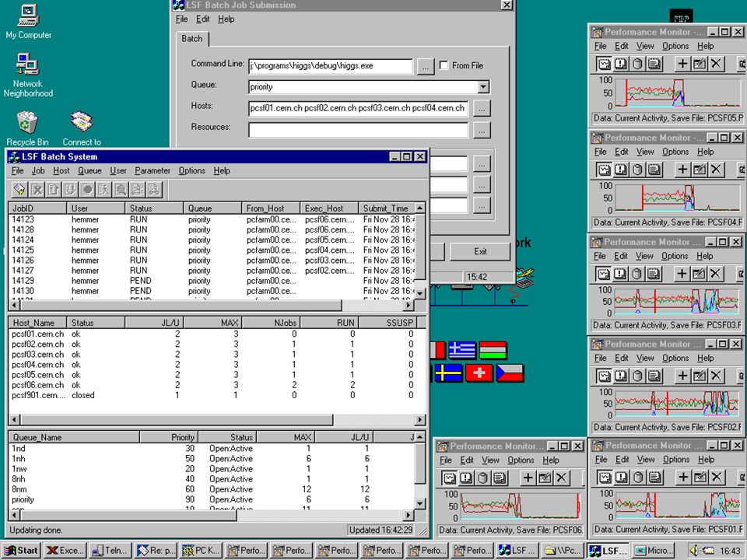The image size is (747, 560).
Task: Click the Swedish flag on the desktop
Action: 448,373
